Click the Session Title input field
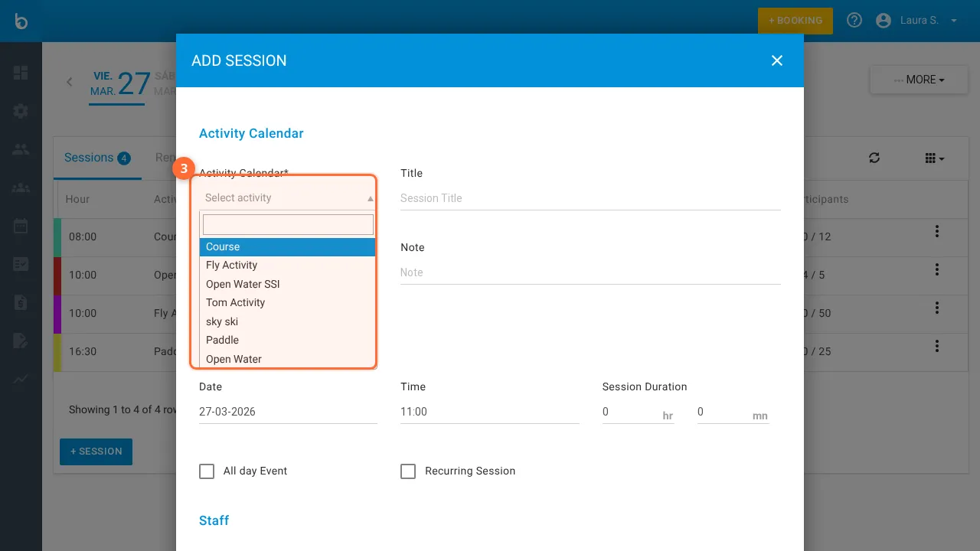Viewport: 980px width, 551px height. pyautogui.click(x=590, y=197)
